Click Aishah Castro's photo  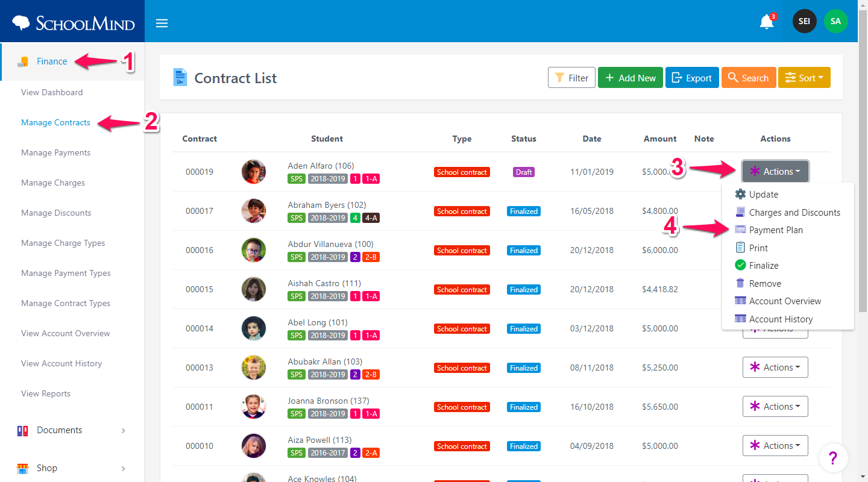pos(254,289)
